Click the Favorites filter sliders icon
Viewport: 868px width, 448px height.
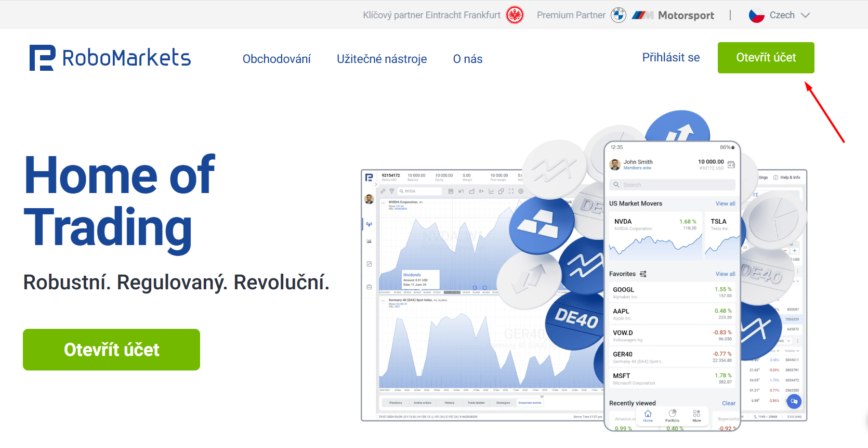(643, 274)
